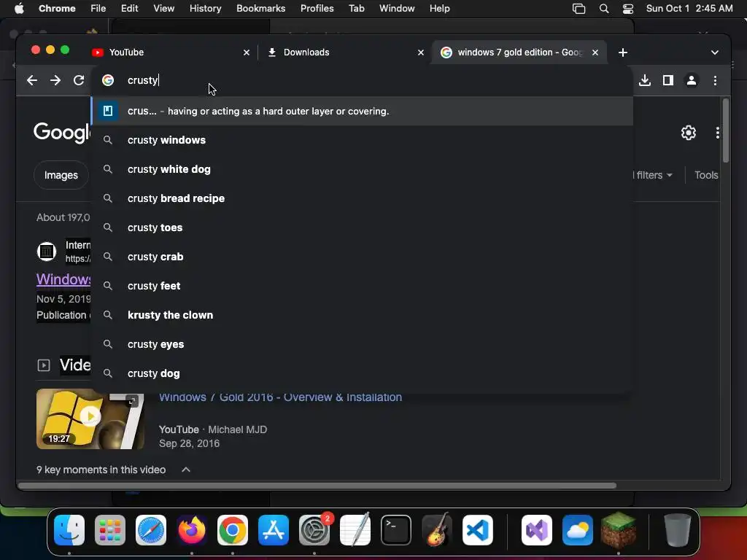
Task: Choose suggestion krusty the clown
Action: coord(362,315)
